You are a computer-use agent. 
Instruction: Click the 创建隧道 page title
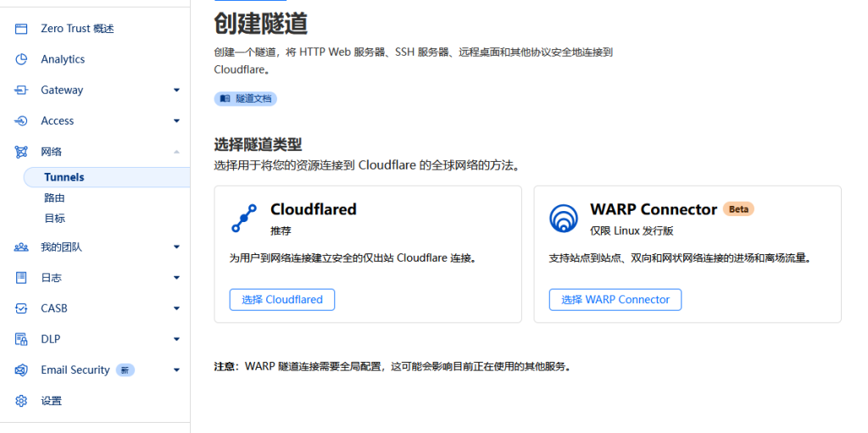[261, 24]
